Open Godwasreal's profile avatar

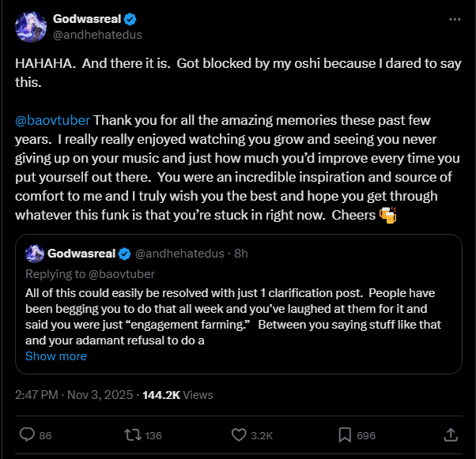(30, 28)
